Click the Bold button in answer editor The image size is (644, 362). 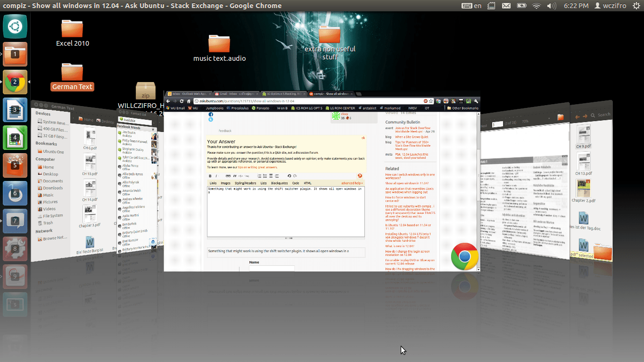210,176
